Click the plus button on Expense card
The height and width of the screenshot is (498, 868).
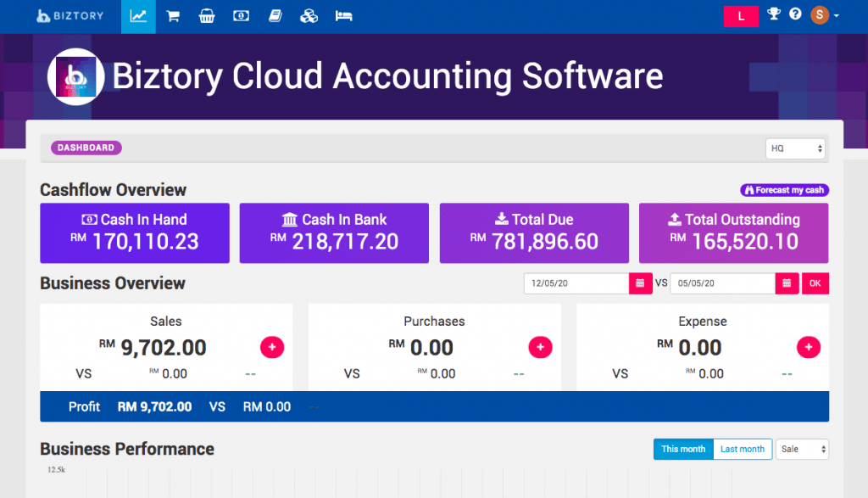[809, 347]
